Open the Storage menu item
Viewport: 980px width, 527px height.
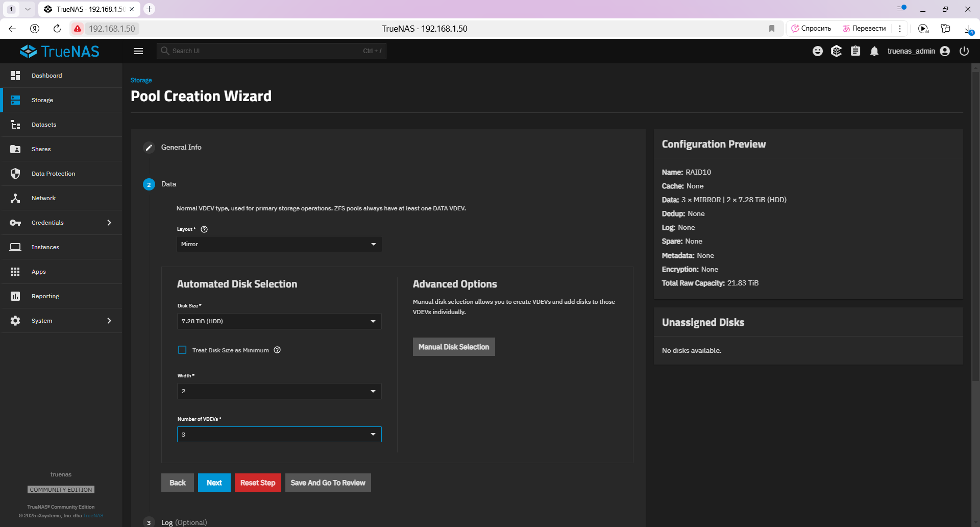point(62,100)
